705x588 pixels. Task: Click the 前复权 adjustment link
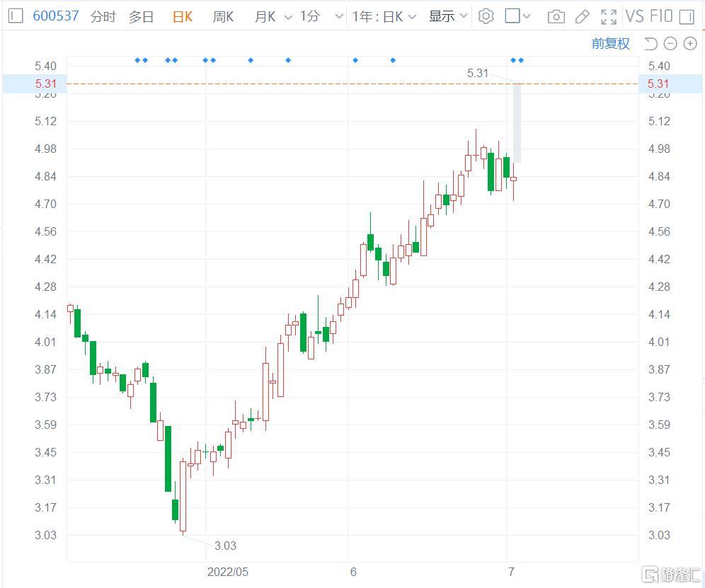(x=610, y=44)
